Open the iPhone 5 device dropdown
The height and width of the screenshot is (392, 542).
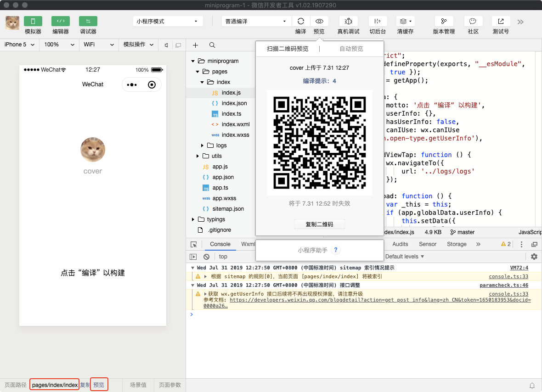(x=19, y=45)
